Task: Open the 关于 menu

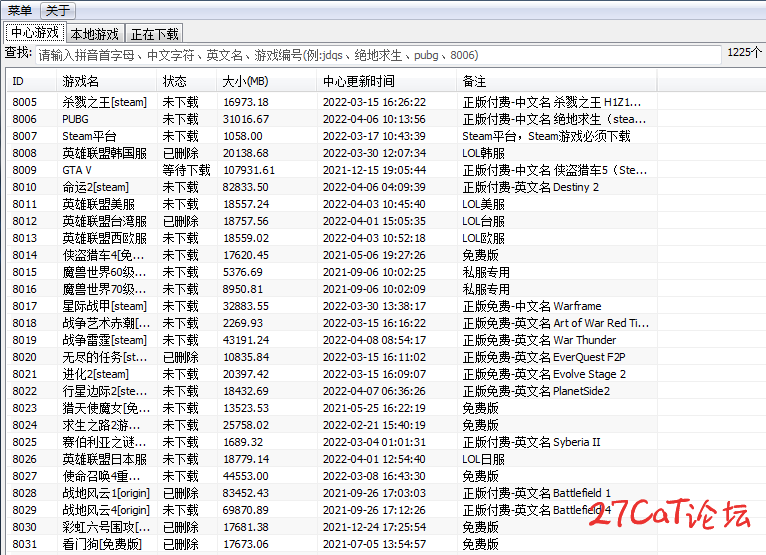Action: [58, 10]
